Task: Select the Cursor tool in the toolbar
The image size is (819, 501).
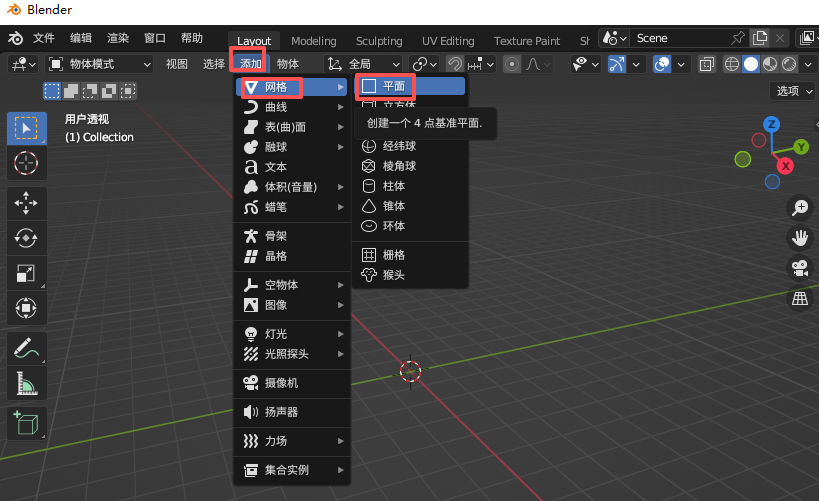Action: point(26,162)
